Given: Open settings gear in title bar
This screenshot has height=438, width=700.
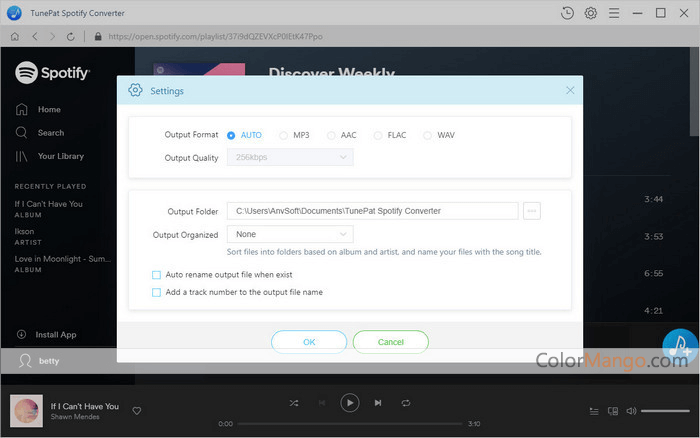Looking at the screenshot, I should tap(591, 13).
